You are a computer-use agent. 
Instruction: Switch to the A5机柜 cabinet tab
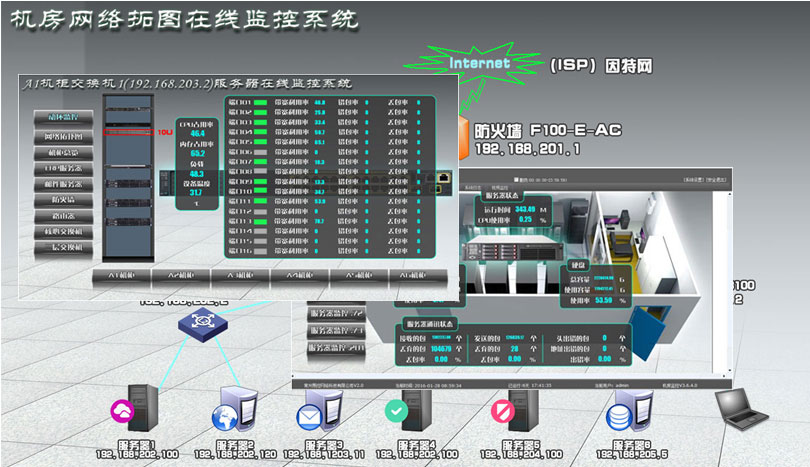pos(359,276)
